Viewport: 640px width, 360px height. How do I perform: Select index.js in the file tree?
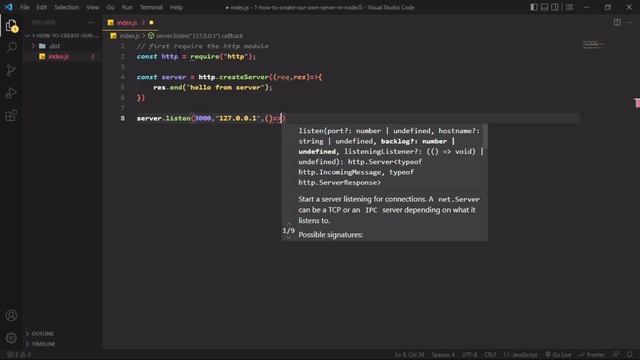[58, 57]
